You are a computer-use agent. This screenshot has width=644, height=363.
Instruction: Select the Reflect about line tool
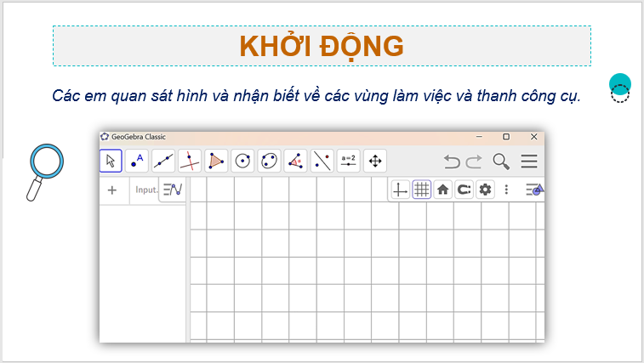pos(322,161)
